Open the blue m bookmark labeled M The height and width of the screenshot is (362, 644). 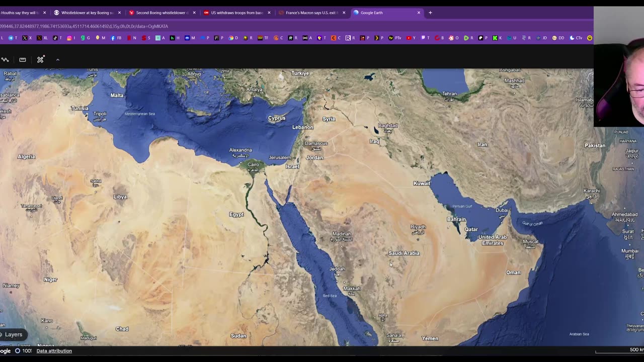pyautogui.click(x=190, y=38)
